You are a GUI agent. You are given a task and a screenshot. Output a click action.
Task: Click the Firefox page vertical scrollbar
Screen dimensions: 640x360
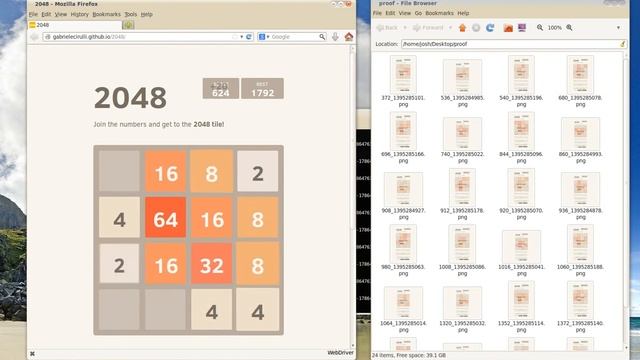[x=353, y=197]
